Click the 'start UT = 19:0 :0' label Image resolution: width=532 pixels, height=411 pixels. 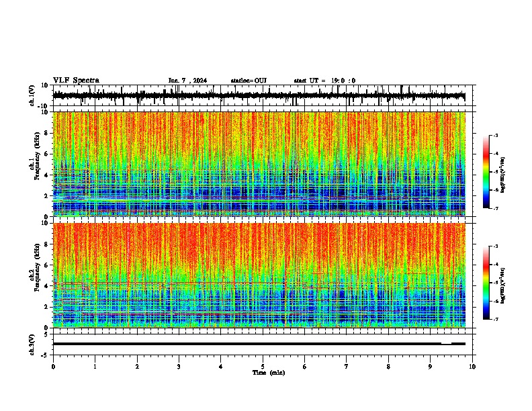point(324,81)
